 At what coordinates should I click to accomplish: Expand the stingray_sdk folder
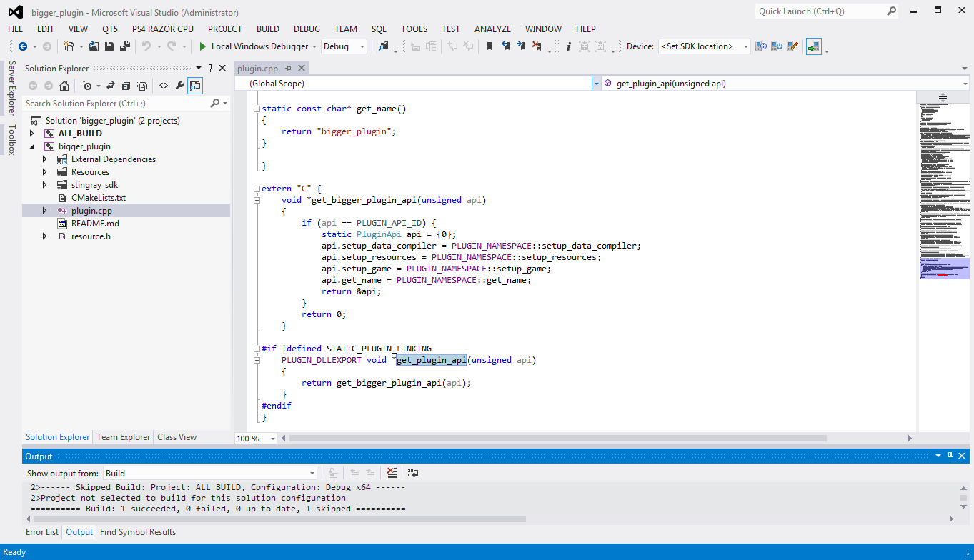pyautogui.click(x=44, y=185)
